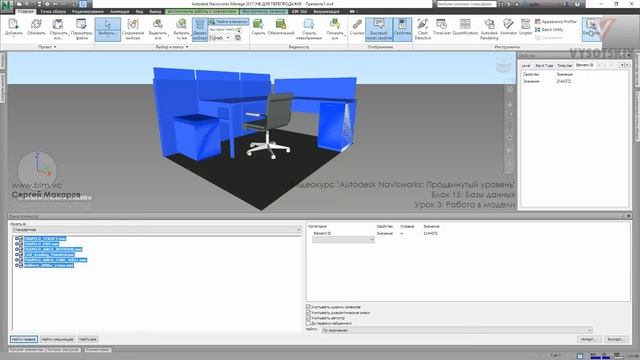This screenshot has width=640, height=360.
Task: Switch to the Level tab in properties panel
Action: point(526,65)
